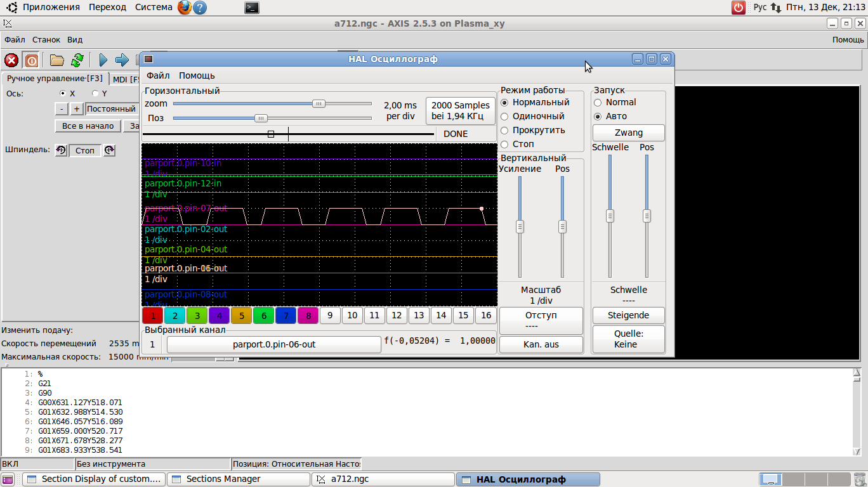Launch Firefox from the top panel
This screenshot has width=868, height=487.
pos(184,8)
